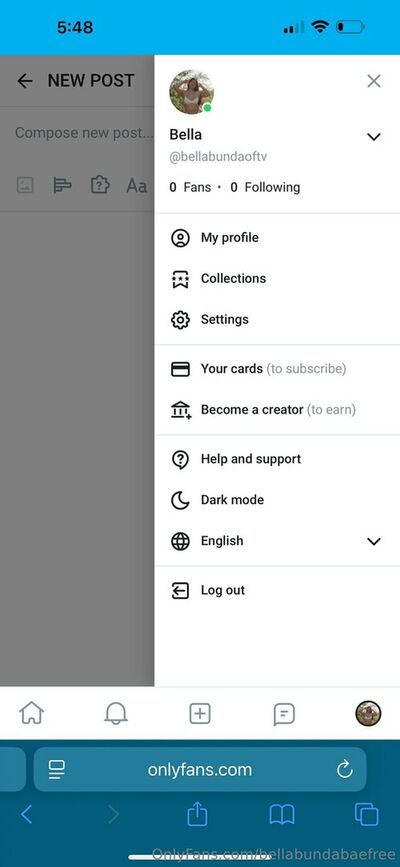
Task: Tap the Safari share icon
Action: point(198,814)
